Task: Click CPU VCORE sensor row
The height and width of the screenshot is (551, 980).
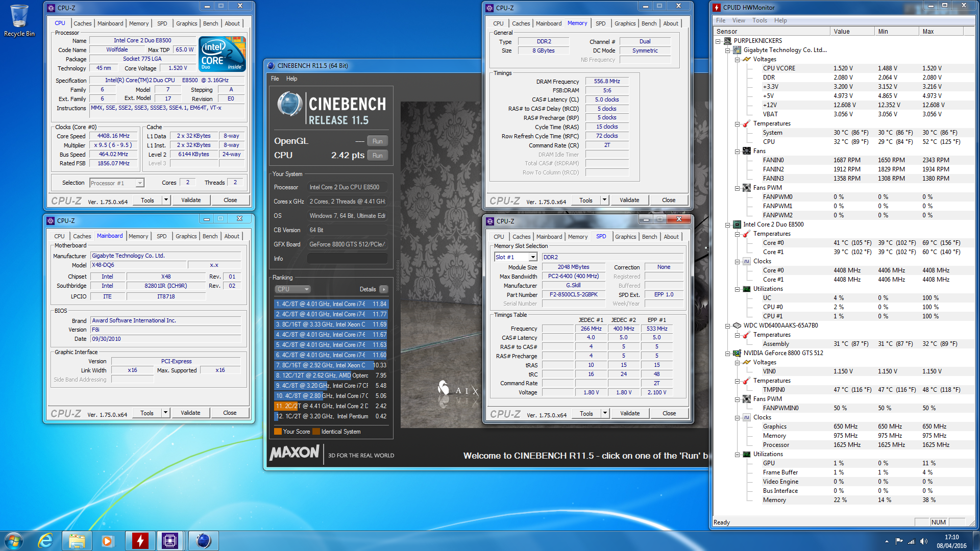Action: (x=844, y=68)
